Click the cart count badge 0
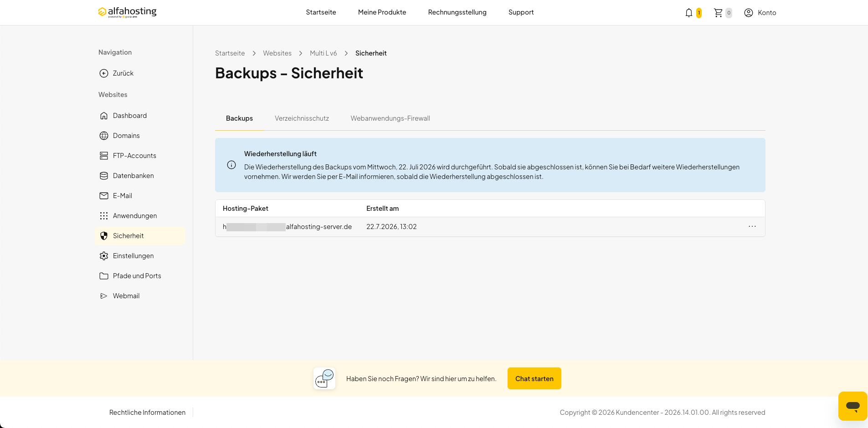Screen dimensions: 868x428 click(729, 13)
